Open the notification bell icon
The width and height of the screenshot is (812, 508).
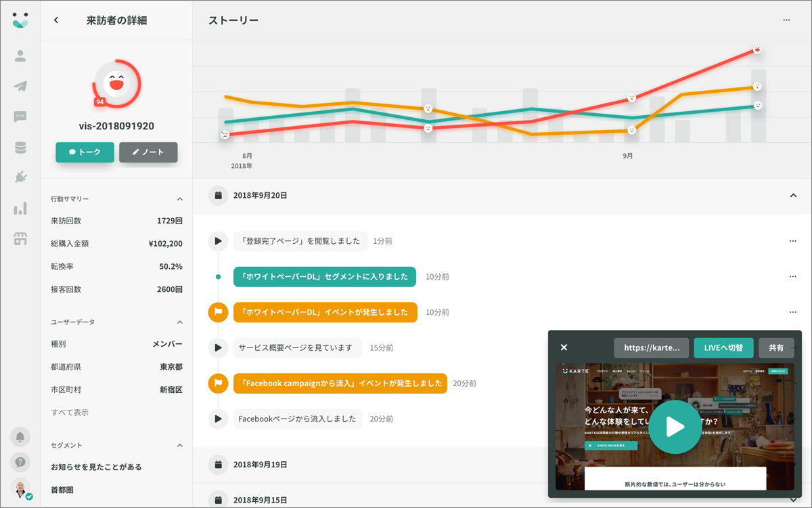click(x=20, y=437)
